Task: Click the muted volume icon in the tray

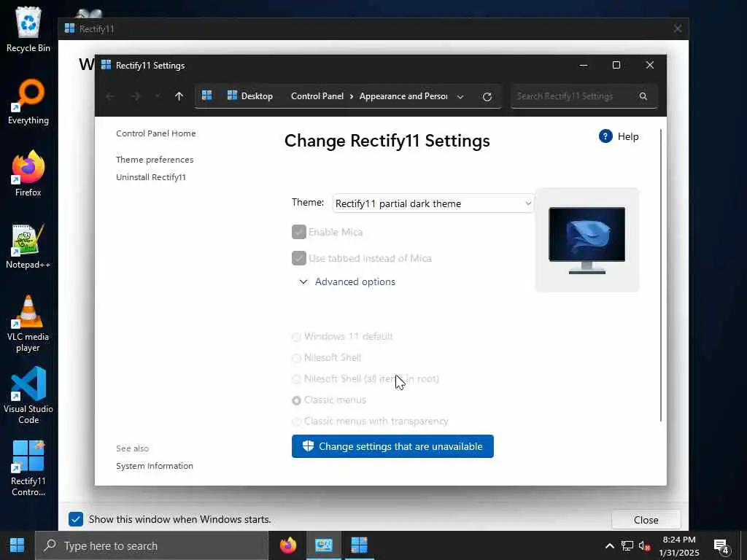Action: [x=645, y=545]
